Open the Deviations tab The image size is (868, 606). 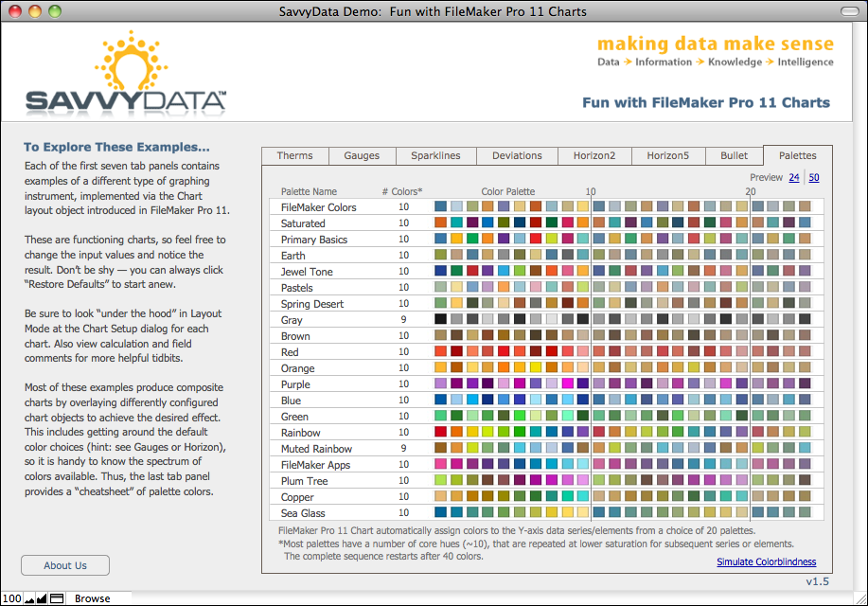pos(517,155)
